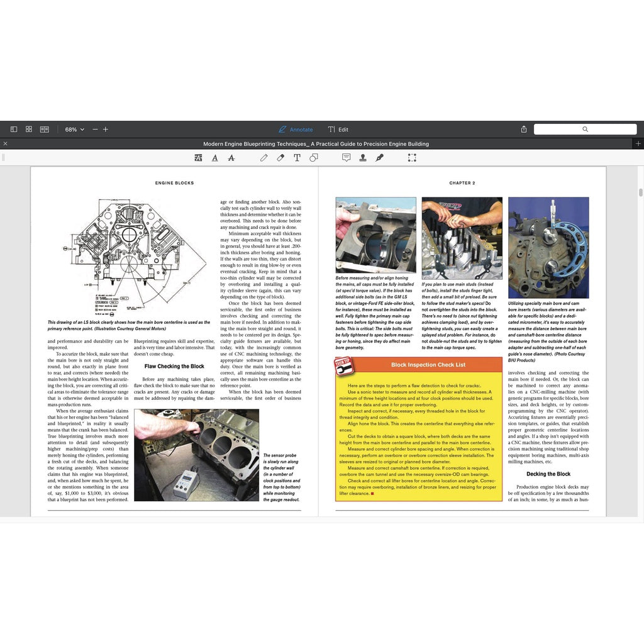Image resolution: width=644 pixels, height=644 pixels.
Task: Open the 68% zoom level dropdown
Action: click(73, 129)
